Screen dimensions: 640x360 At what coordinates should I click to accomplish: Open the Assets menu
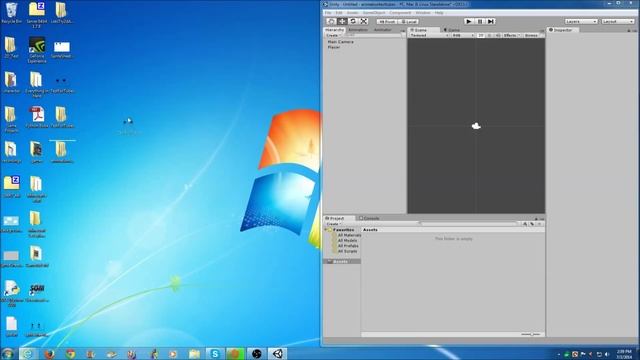click(352, 13)
